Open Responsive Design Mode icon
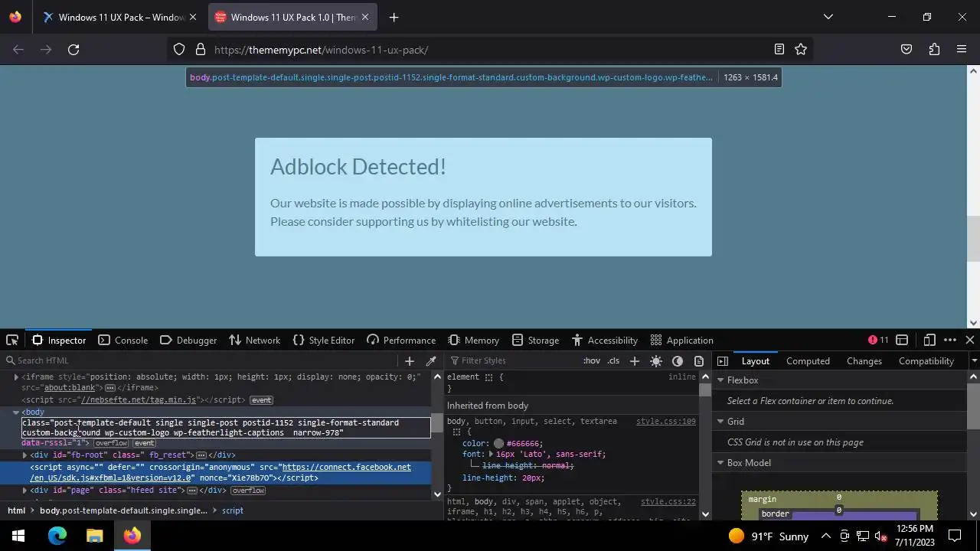 [x=929, y=340]
